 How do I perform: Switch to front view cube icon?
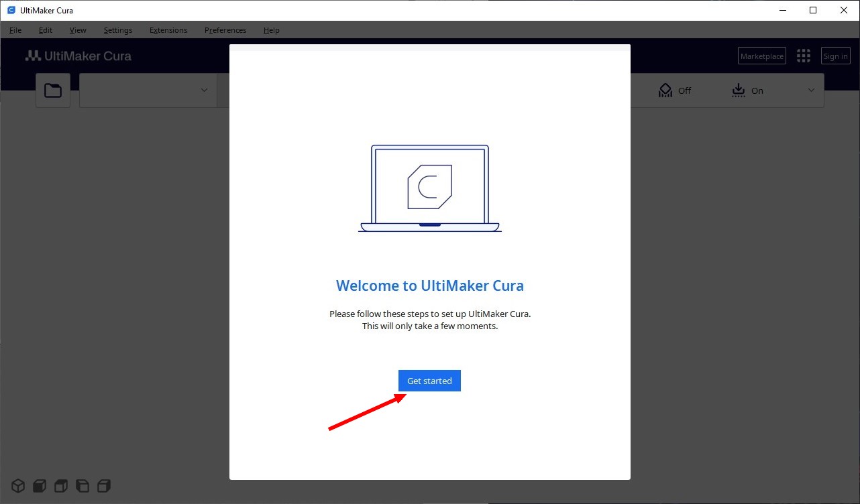[x=39, y=486]
